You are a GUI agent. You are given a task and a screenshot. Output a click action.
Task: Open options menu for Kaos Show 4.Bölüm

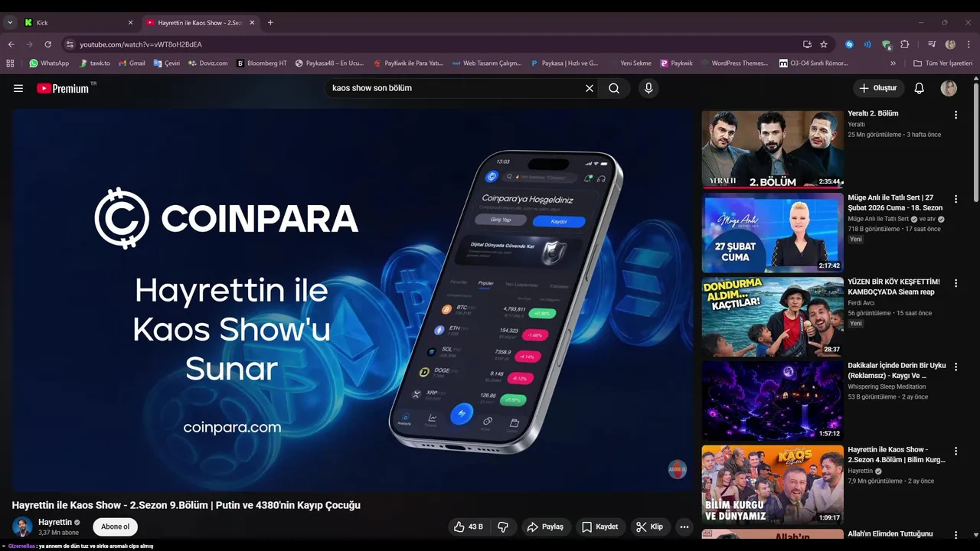click(x=955, y=451)
